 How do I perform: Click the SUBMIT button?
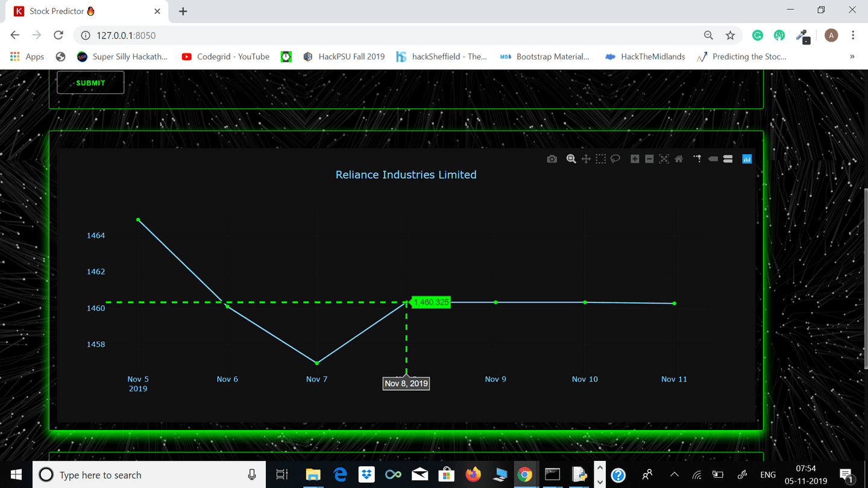pyautogui.click(x=90, y=83)
